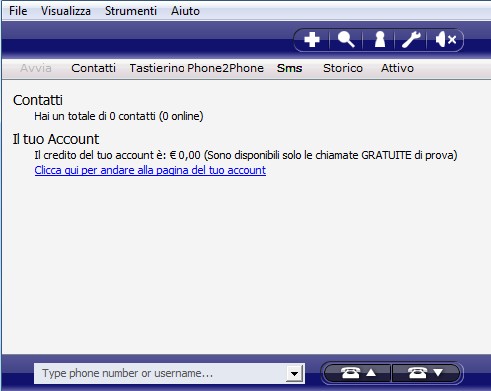Switch to the Attivo tab
The height and width of the screenshot is (391, 491).
[397, 68]
